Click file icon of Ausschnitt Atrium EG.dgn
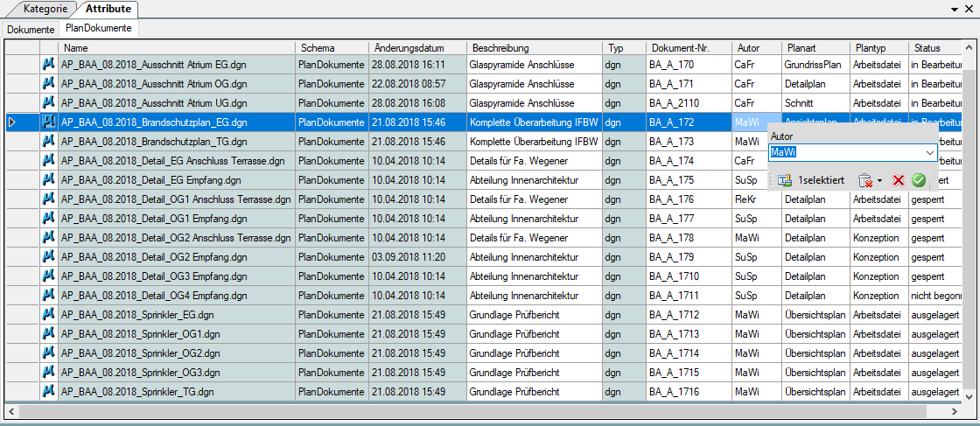 [49, 65]
